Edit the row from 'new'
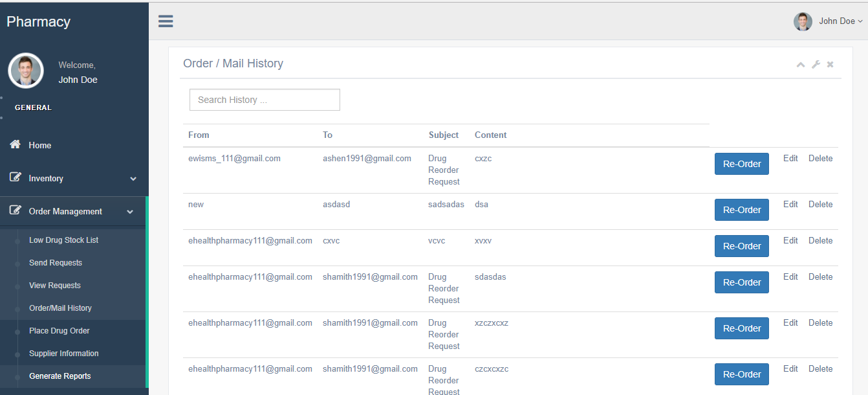This screenshot has height=395, width=868. pos(790,205)
